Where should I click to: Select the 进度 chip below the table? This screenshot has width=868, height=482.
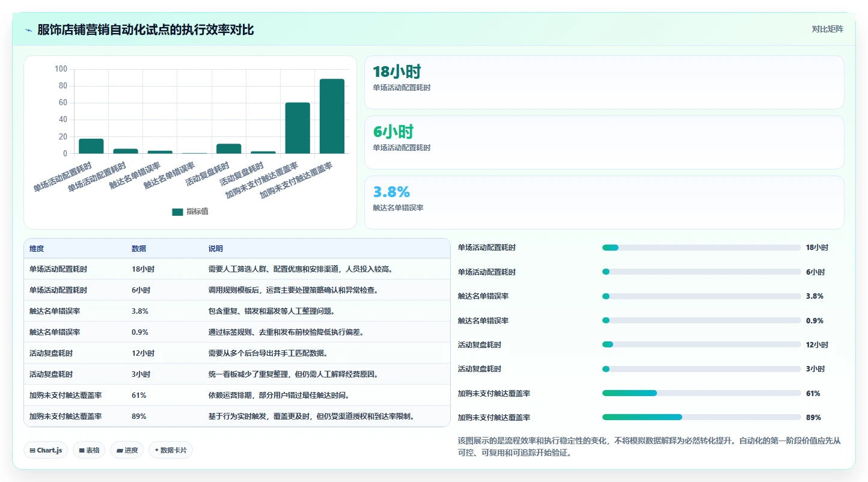click(x=127, y=450)
